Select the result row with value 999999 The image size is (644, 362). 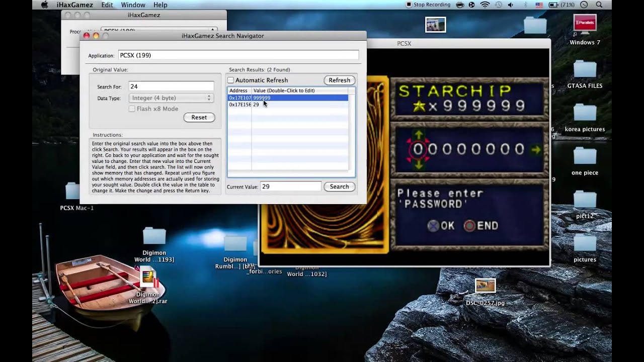point(287,98)
